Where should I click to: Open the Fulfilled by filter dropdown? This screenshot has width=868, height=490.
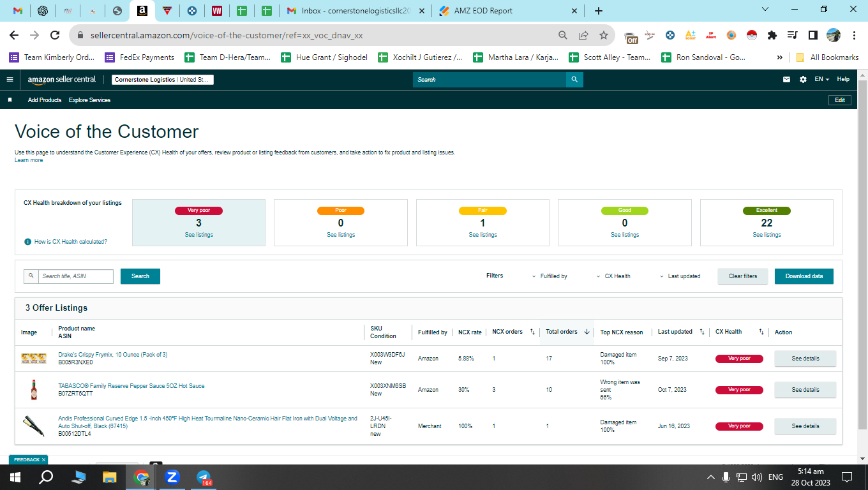coord(550,276)
